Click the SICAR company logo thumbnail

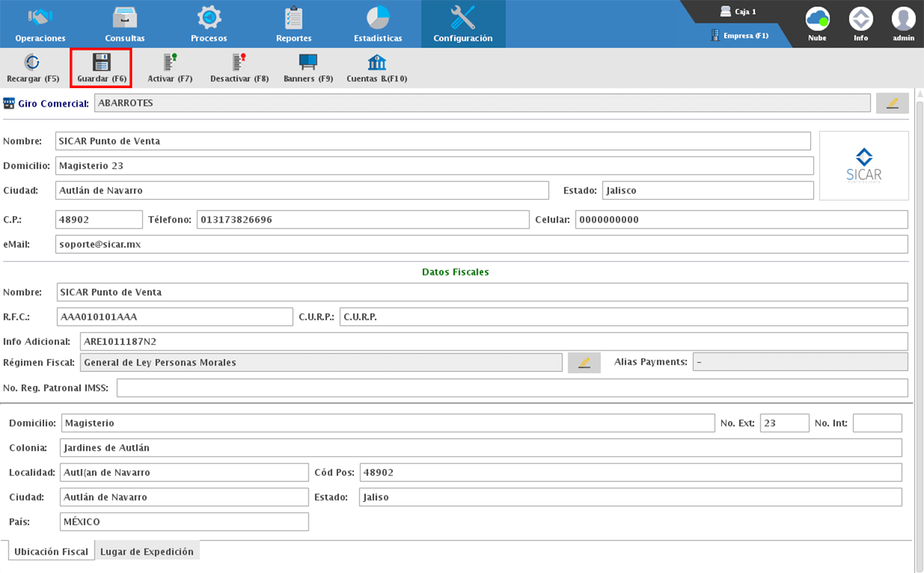pyautogui.click(x=864, y=166)
